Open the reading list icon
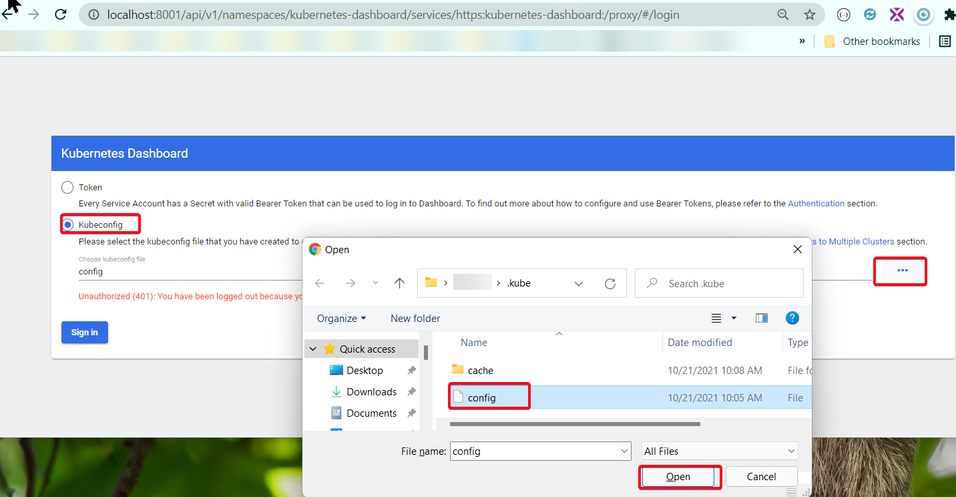Image resolution: width=956 pixels, height=497 pixels. pyautogui.click(x=945, y=41)
